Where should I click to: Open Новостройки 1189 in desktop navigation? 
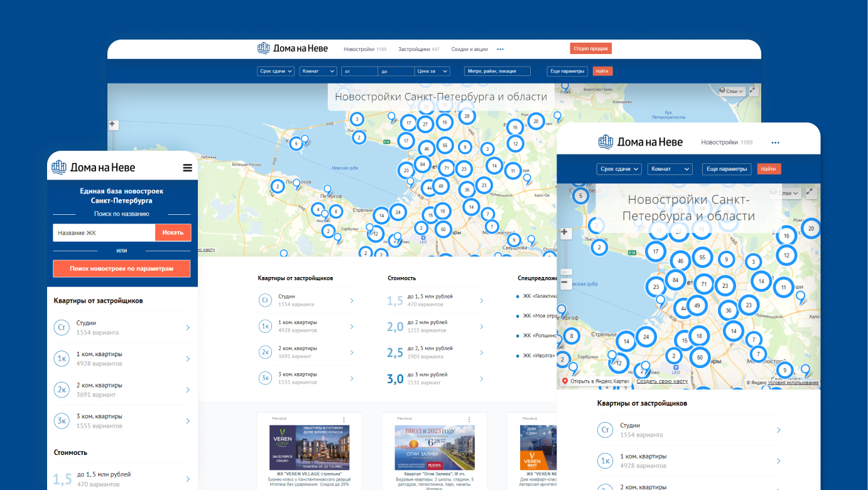pyautogui.click(x=365, y=49)
